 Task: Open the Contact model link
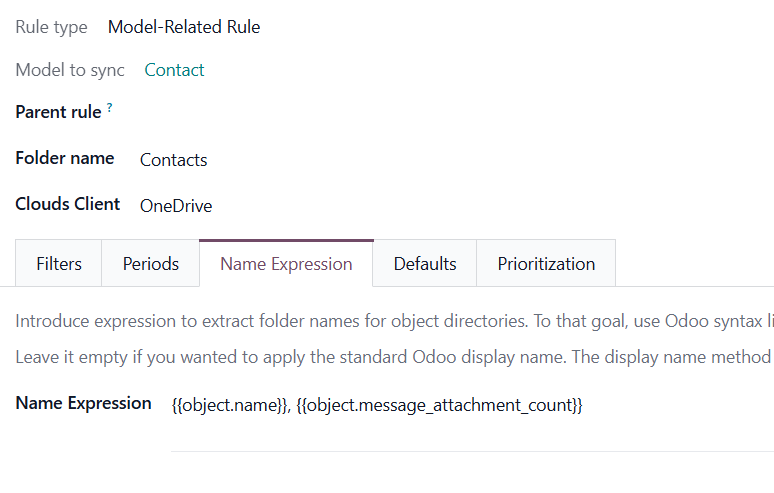[174, 70]
